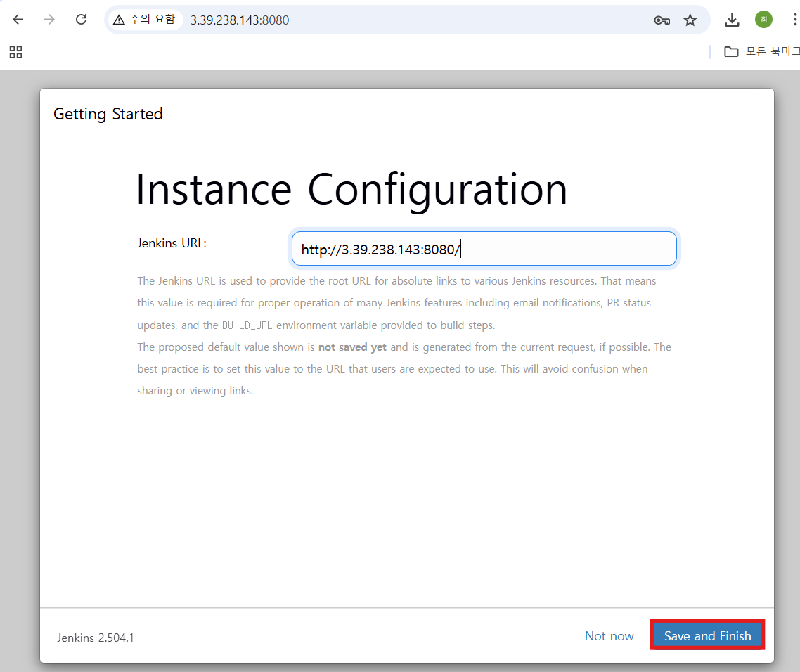The width and height of the screenshot is (800, 672).
Task: Click the bold 'not saved yet' text
Action: 352,347
